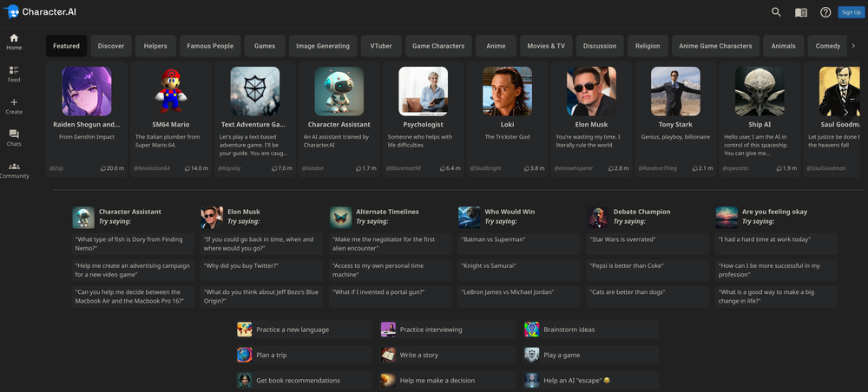The image size is (868, 392).
Task: Open the Community sidebar icon
Action: pos(14,169)
